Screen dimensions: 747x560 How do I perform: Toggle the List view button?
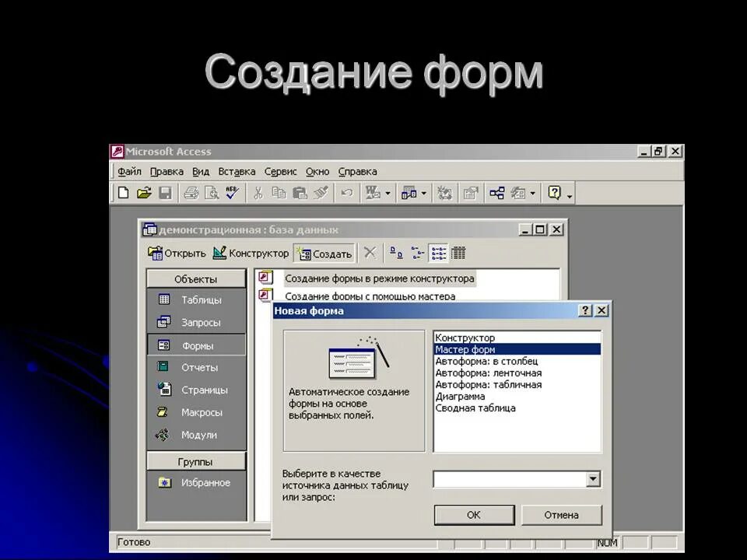point(438,253)
